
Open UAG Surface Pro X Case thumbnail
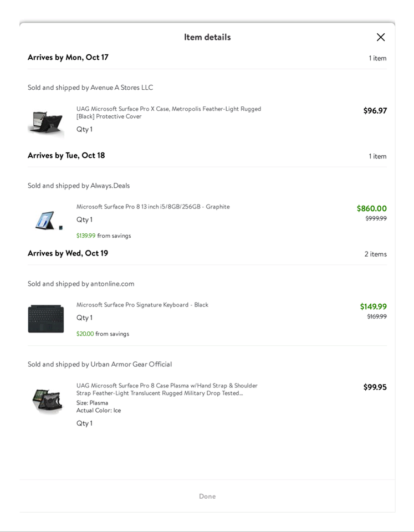tap(46, 121)
